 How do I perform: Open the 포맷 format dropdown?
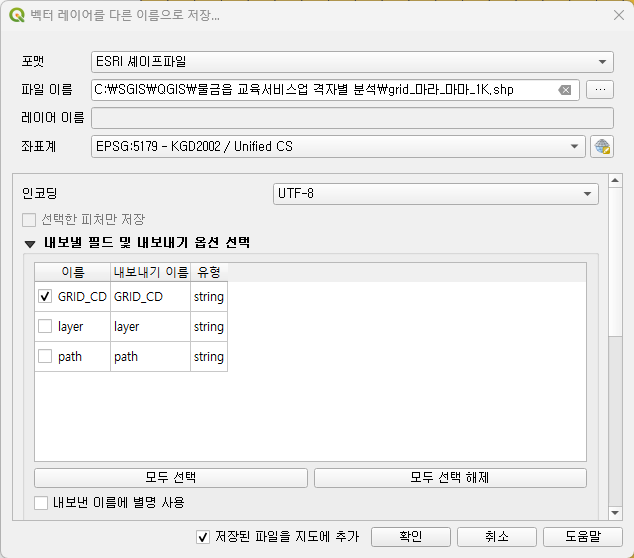point(352,62)
